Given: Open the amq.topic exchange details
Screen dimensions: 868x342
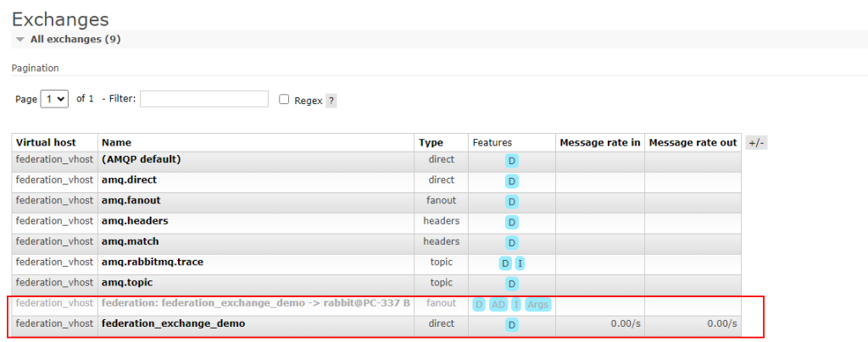Looking at the screenshot, I should point(126,282).
